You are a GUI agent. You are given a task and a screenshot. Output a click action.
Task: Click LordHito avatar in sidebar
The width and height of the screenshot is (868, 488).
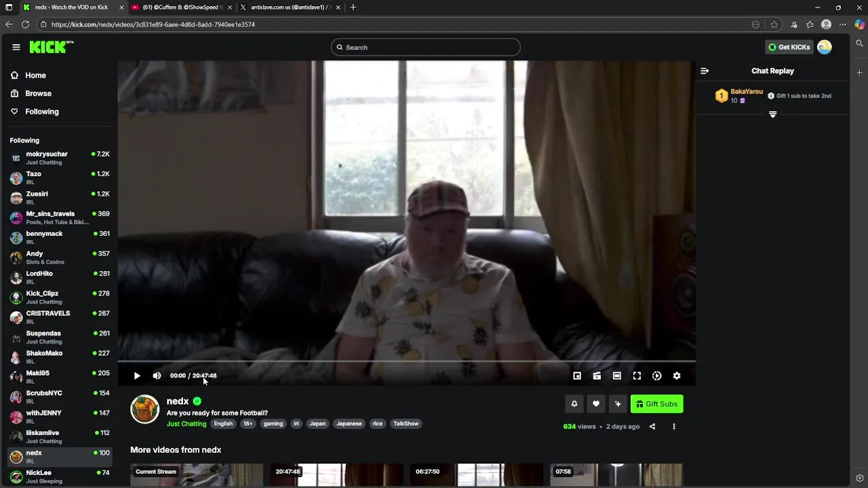coord(16,277)
